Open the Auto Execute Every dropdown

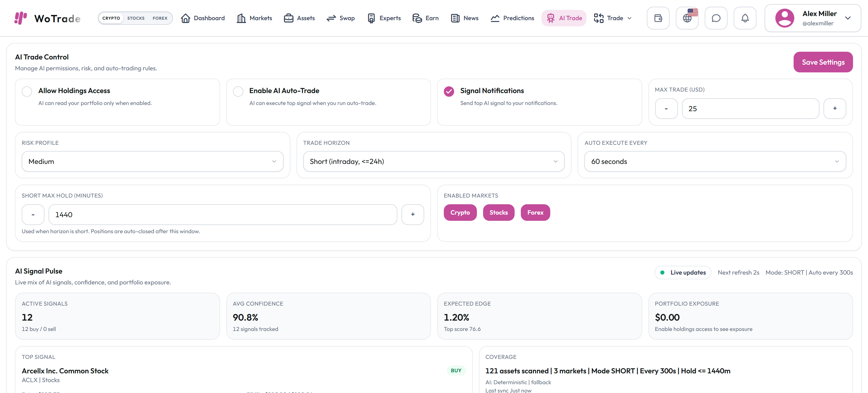pyautogui.click(x=715, y=162)
